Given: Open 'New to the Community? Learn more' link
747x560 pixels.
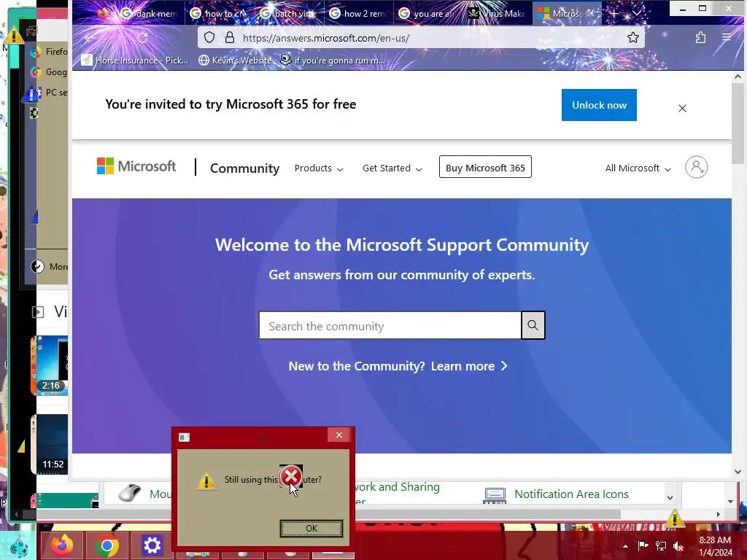Looking at the screenshot, I should (x=398, y=366).
